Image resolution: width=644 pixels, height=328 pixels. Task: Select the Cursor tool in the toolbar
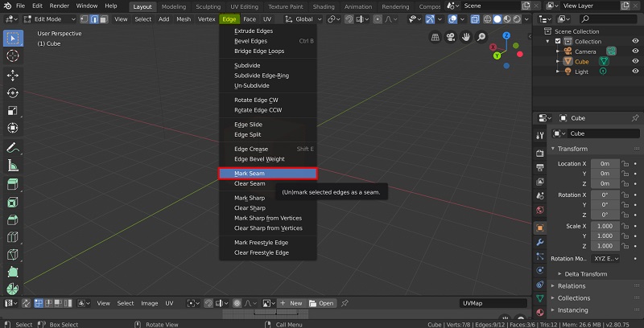13,55
